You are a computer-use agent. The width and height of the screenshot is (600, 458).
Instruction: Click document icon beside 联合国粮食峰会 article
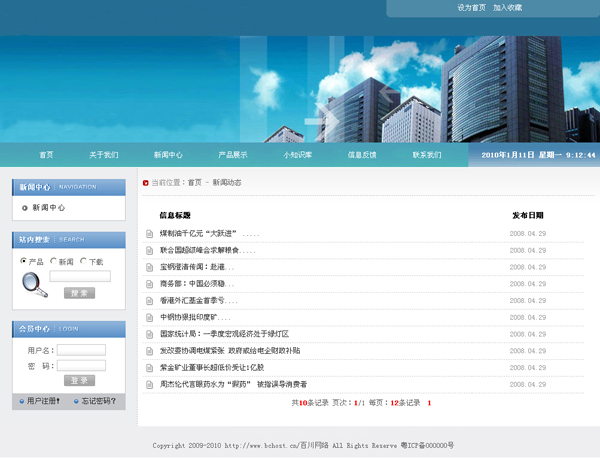pyautogui.click(x=150, y=250)
